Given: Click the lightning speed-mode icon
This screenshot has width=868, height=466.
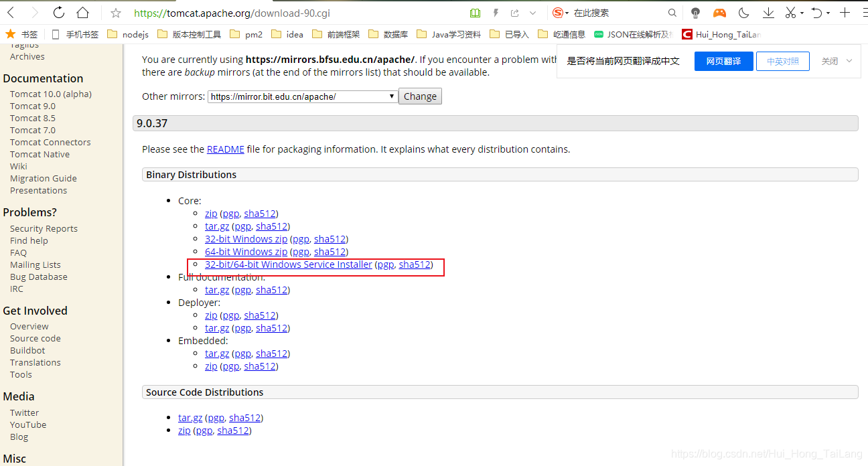Looking at the screenshot, I should 496,13.
